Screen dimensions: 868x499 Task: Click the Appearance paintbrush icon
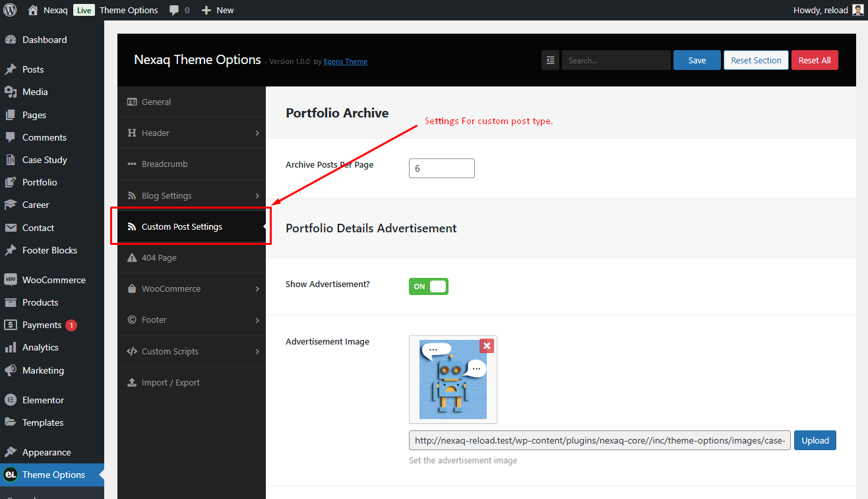11,452
